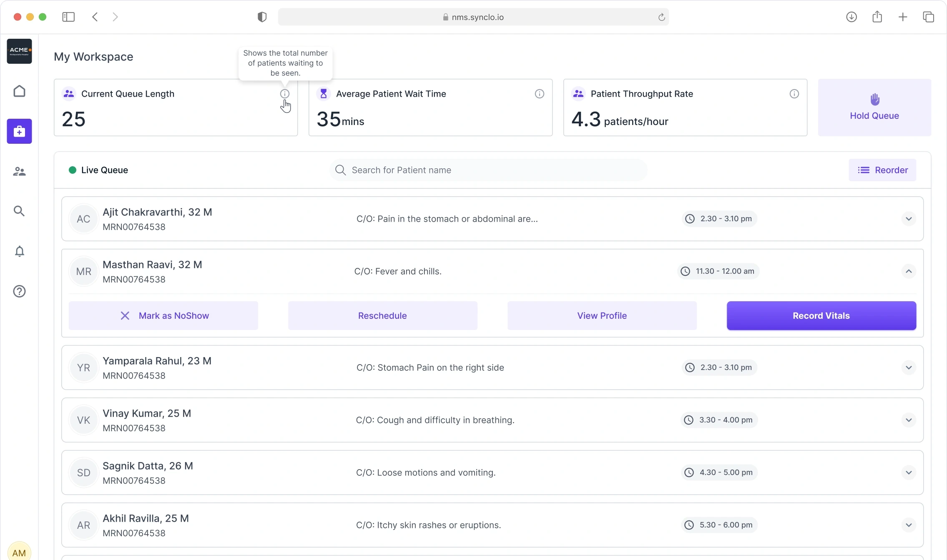Show browser tab overview
The height and width of the screenshot is (560, 947).
[929, 17]
